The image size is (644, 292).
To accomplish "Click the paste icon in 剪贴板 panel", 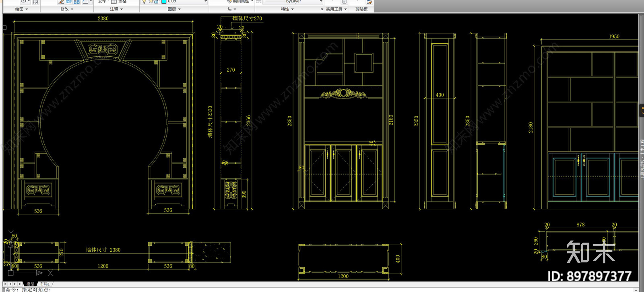I will (x=369, y=2).
